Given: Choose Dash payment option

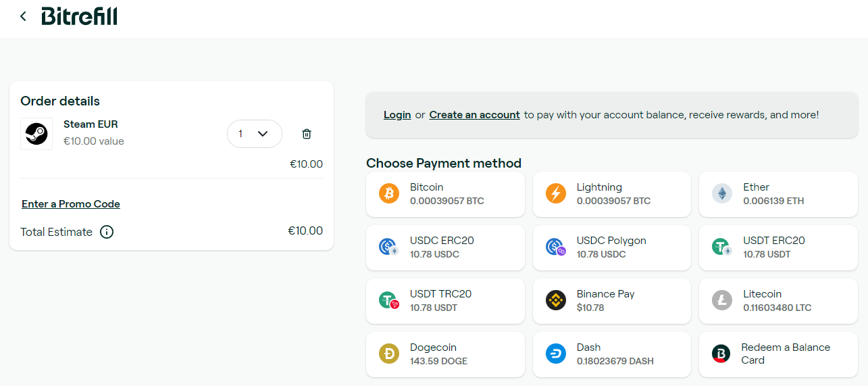Looking at the screenshot, I should tap(612, 354).
